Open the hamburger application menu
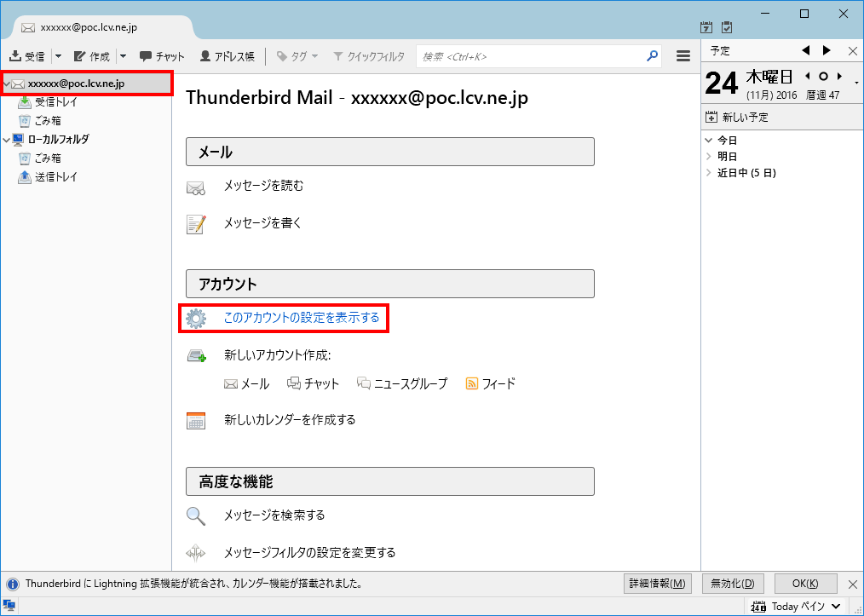The height and width of the screenshot is (616, 864). tap(683, 55)
